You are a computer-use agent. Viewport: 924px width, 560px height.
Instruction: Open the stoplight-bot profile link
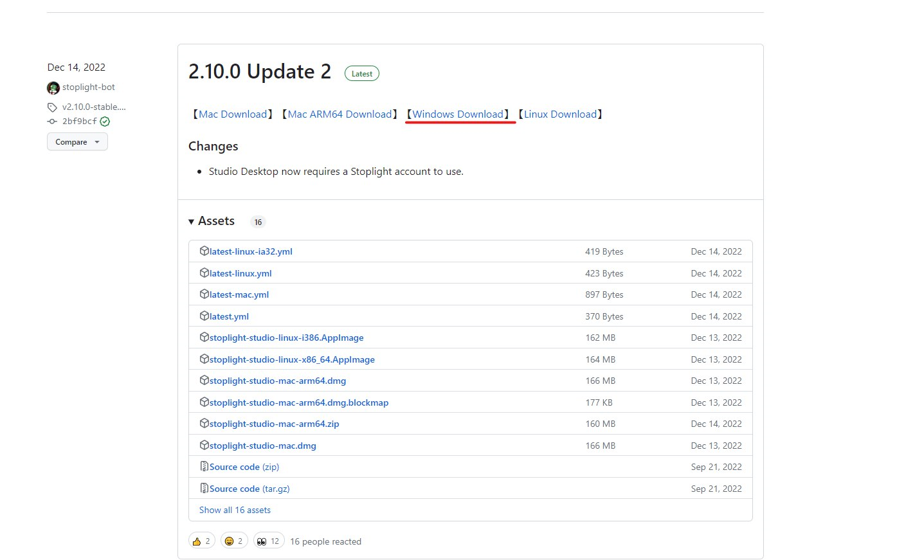(x=89, y=87)
